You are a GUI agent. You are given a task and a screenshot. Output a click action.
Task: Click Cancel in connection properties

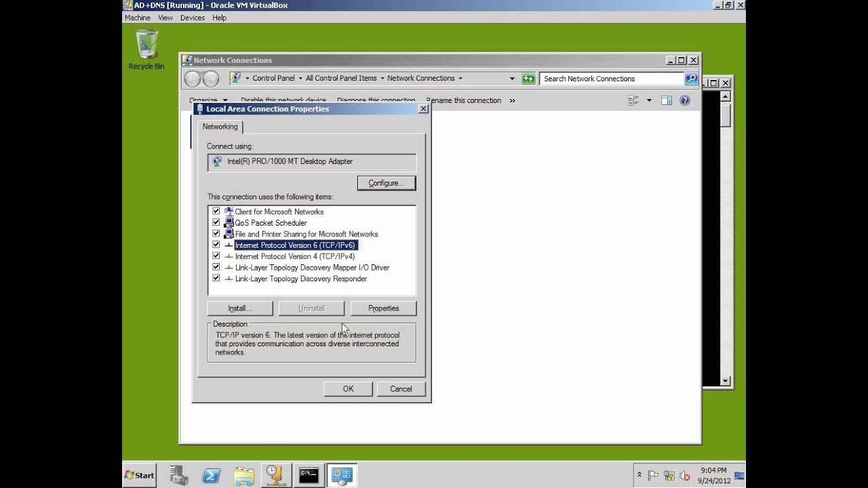(x=401, y=389)
